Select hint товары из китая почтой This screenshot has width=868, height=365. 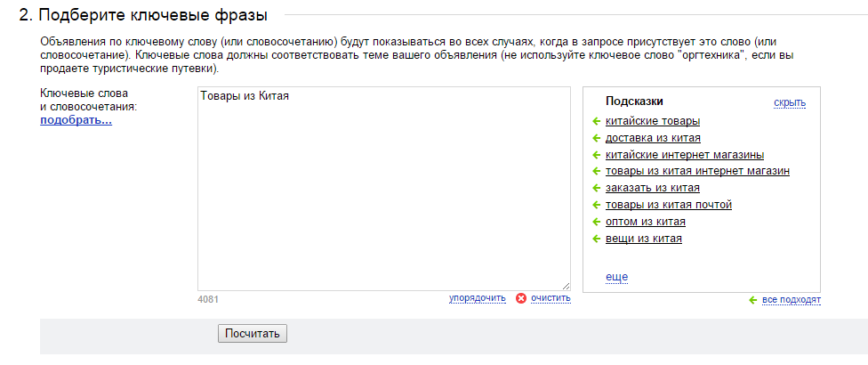click(669, 205)
